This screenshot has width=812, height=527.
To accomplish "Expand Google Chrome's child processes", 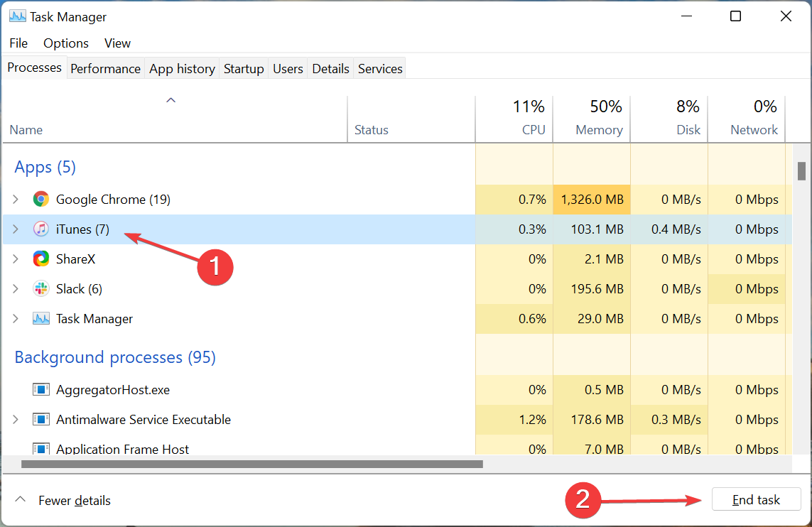I will (16, 199).
